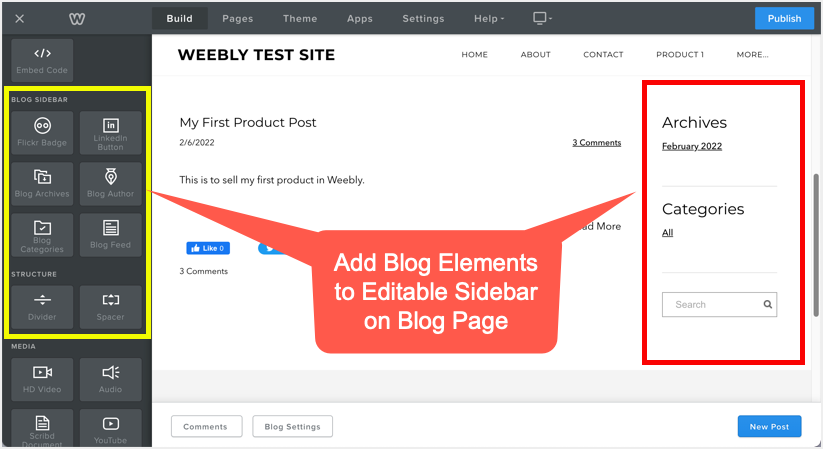Pick the Blog Archives element

(42, 183)
